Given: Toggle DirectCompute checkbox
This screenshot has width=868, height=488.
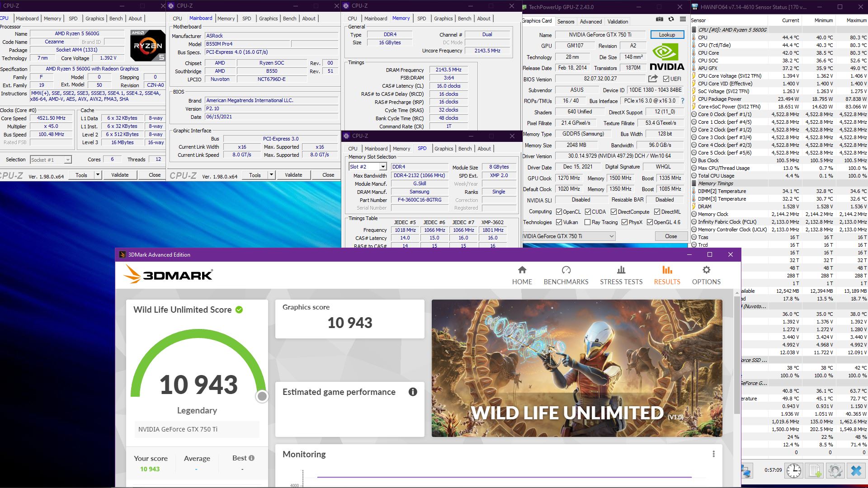Looking at the screenshot, I should [x=613, y=211].
